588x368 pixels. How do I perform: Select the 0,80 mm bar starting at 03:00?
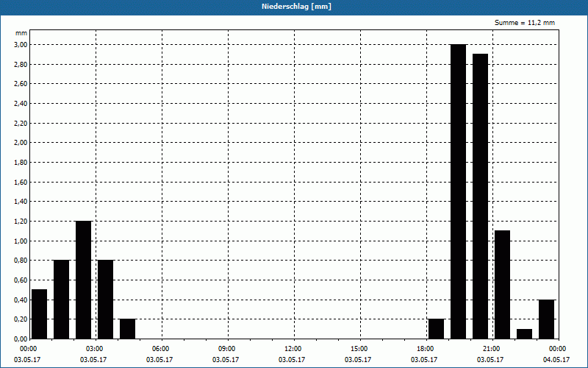pos(105,300)
